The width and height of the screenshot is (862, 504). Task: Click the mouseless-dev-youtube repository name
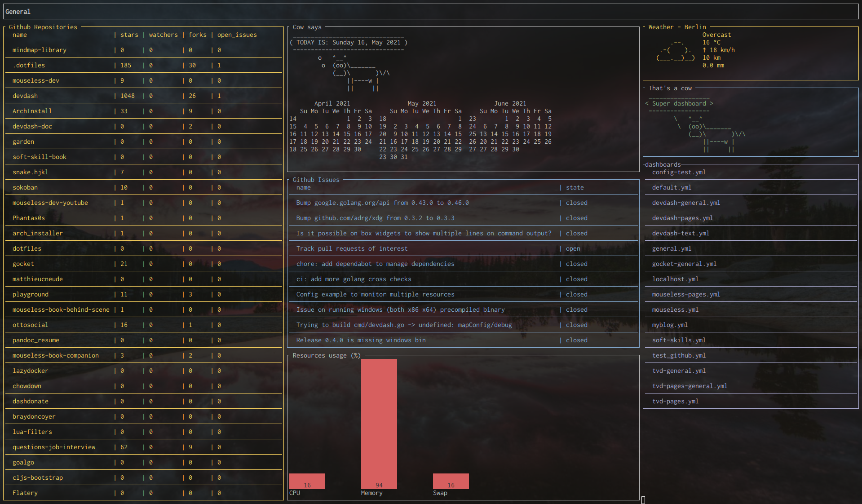coord(50,203)
